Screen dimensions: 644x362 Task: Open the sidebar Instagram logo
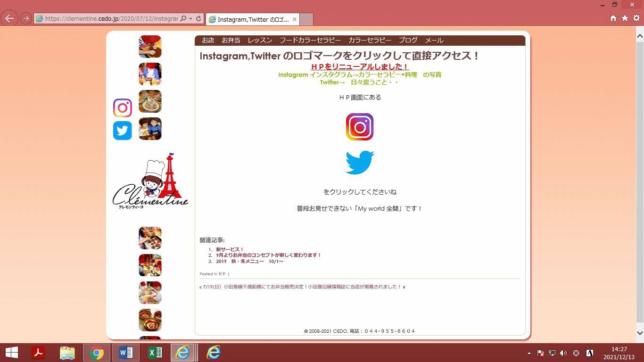123,108
